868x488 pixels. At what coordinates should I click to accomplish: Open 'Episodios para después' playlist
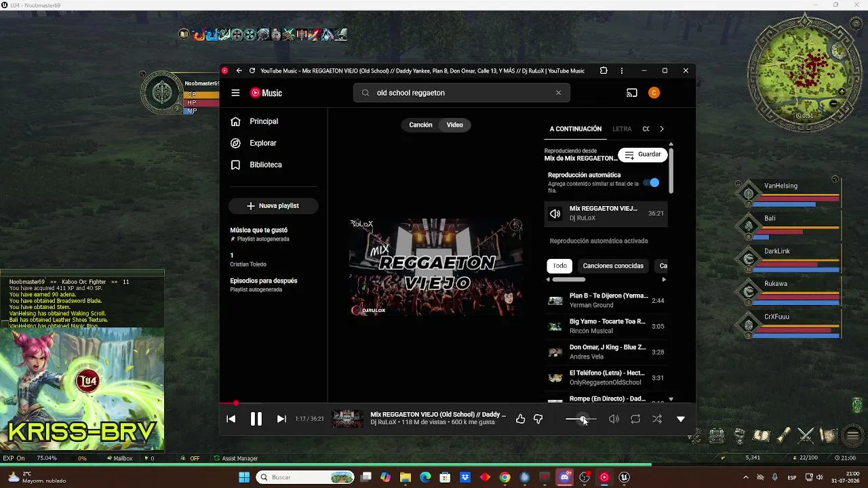point(273,285)
